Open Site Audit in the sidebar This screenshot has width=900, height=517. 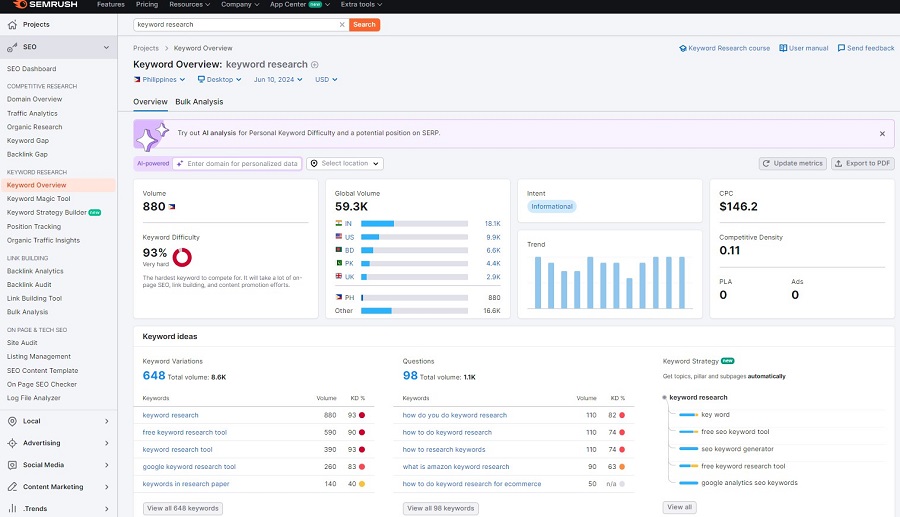(22, 343)
